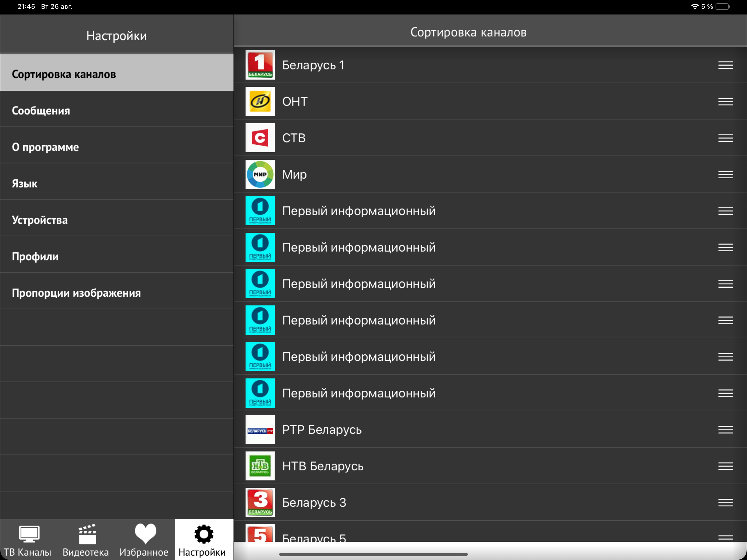Select the channel name "Мир"

coord(294,175)
